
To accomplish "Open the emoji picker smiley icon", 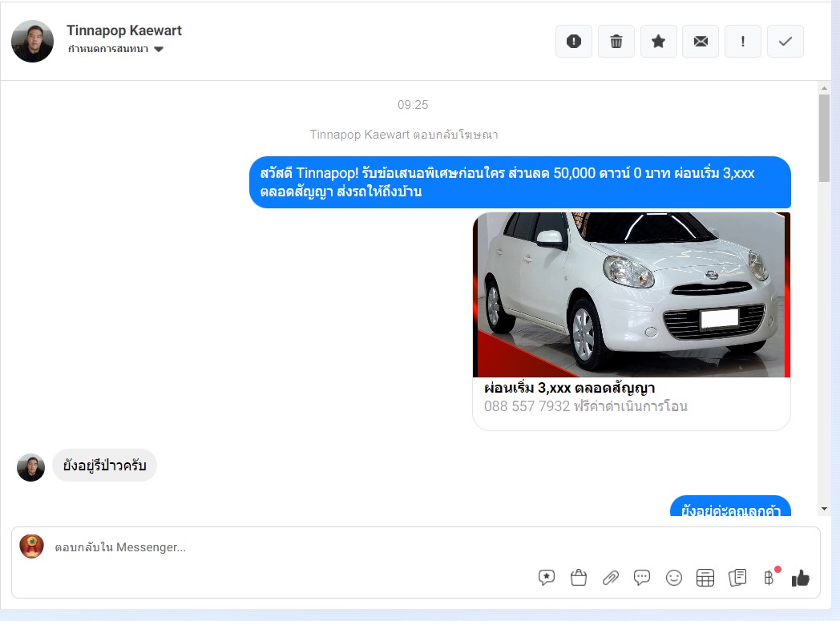I will coord(674,578).
